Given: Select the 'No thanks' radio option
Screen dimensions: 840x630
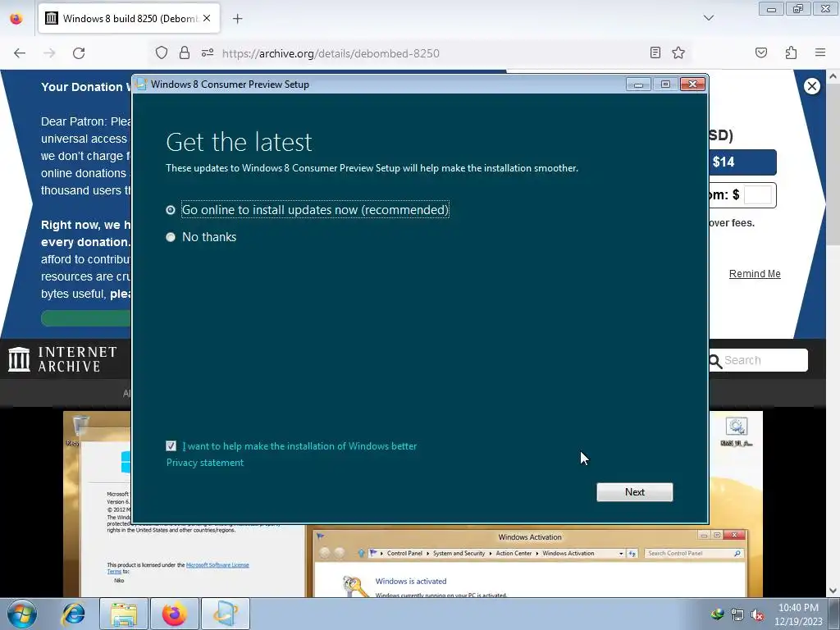Looking at the screenshot, I should coord(171,237).
